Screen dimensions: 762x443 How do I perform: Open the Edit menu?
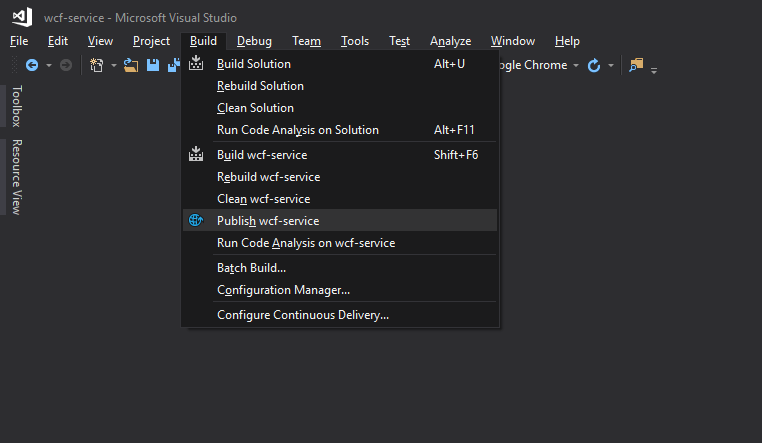coord(58,41)
